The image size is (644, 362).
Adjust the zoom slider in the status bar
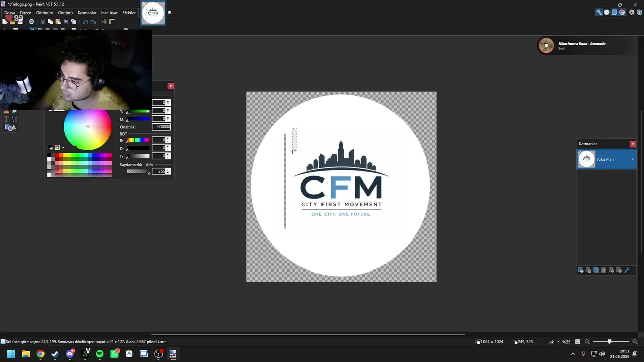point(611,342)
